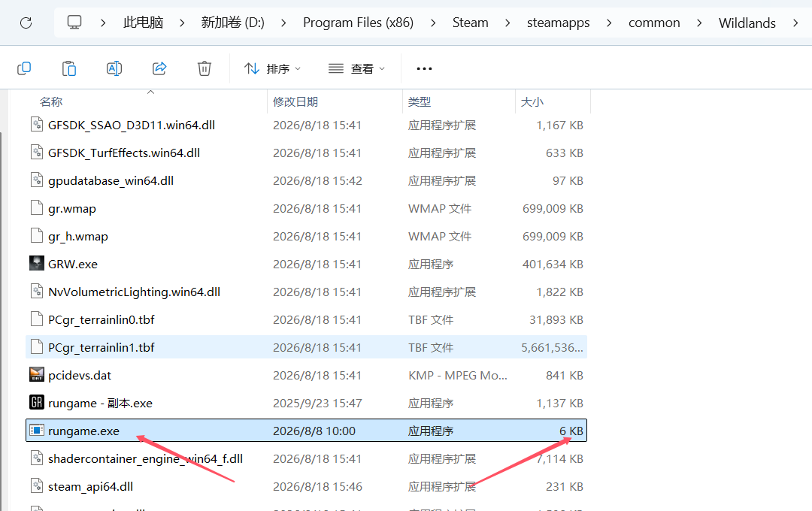The width and height of the screenshot is (812, 511).
Task: Expand chevron after 此电脑 breadcrumb
Action: pos(182,23)
